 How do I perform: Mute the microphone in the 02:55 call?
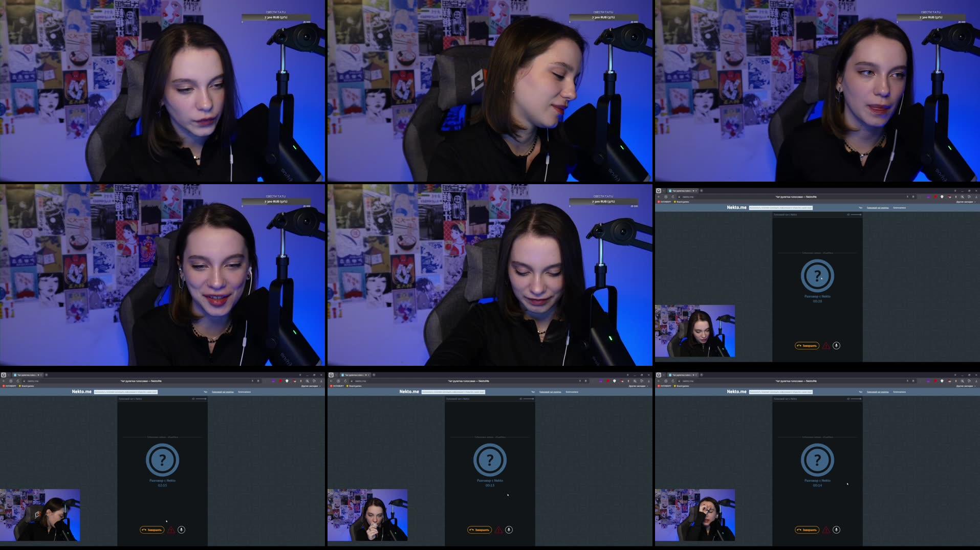[181, 530]
